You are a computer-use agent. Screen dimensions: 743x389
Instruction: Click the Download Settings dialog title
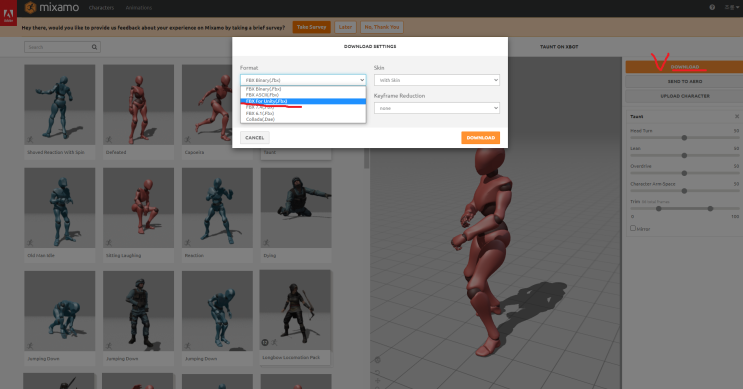[x=370, y=46]
